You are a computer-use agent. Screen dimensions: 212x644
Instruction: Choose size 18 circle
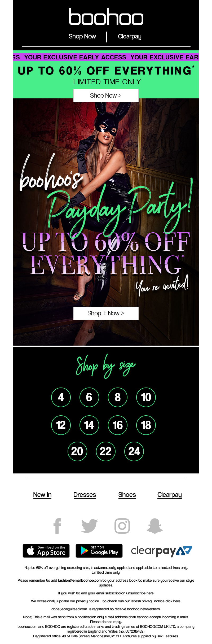coord(146,425)
